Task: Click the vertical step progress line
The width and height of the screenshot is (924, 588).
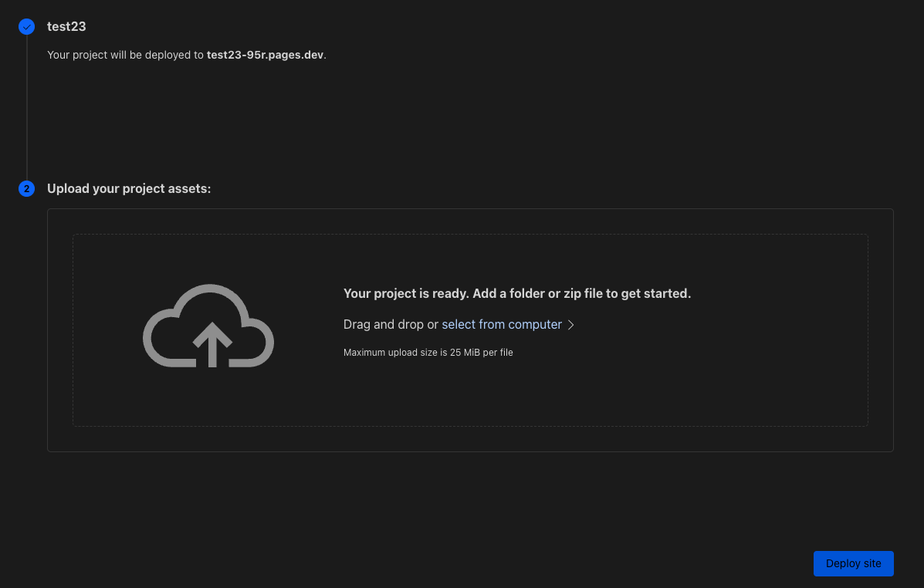Action: [x=27, y=108]
